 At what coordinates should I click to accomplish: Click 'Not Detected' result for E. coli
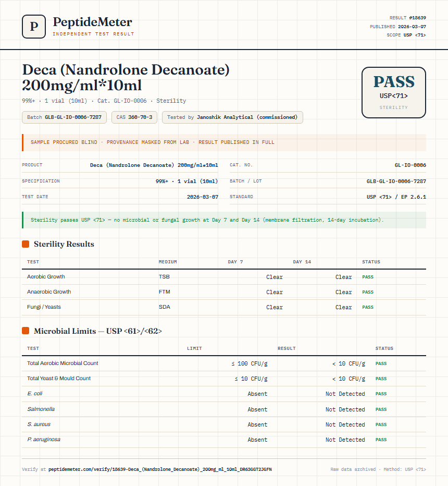[x=345, y=394]
